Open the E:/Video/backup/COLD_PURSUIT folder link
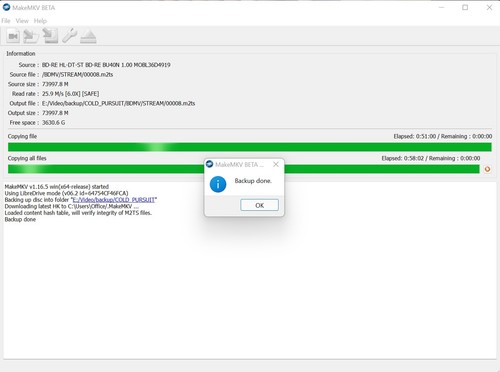This screenshot has width=500, height=372. point(114,200)
